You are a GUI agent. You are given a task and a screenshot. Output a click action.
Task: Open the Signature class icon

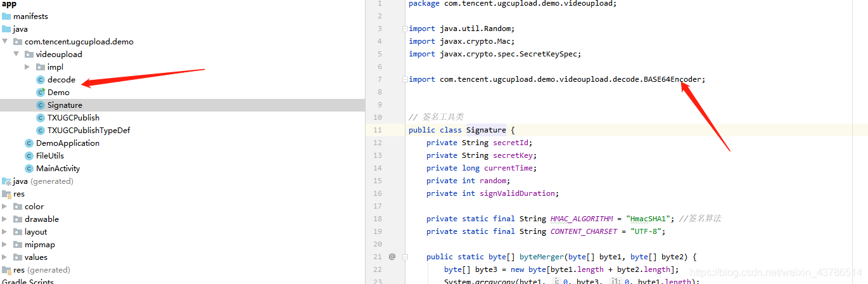coord(41,105)
